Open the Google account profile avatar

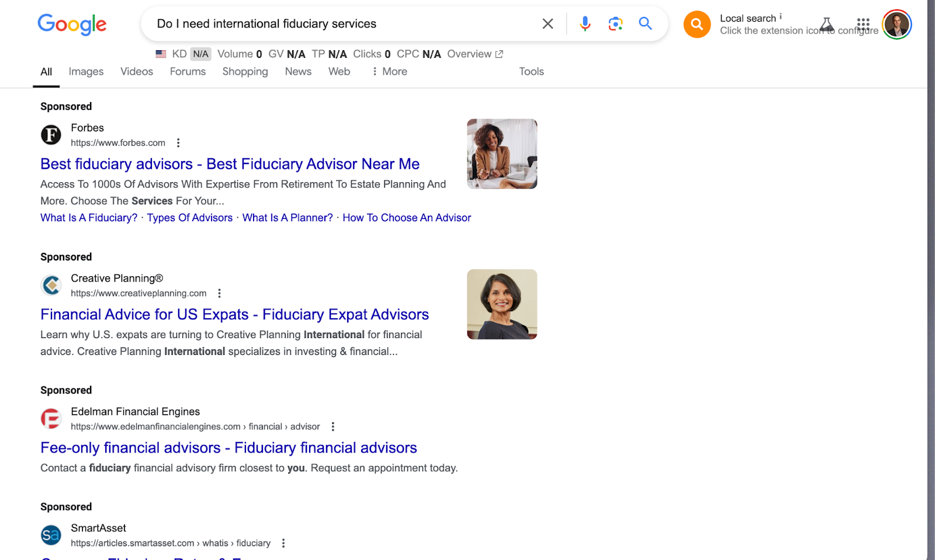(x=897, y=25)
